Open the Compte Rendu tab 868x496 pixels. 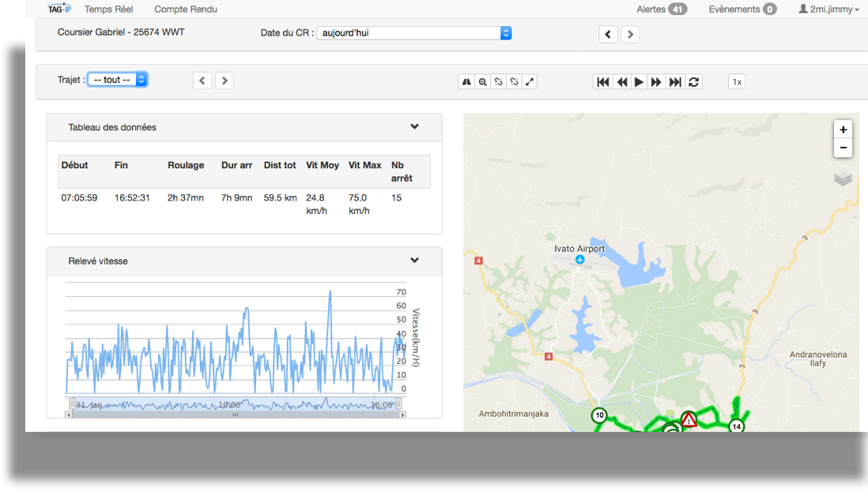[186, 9]
